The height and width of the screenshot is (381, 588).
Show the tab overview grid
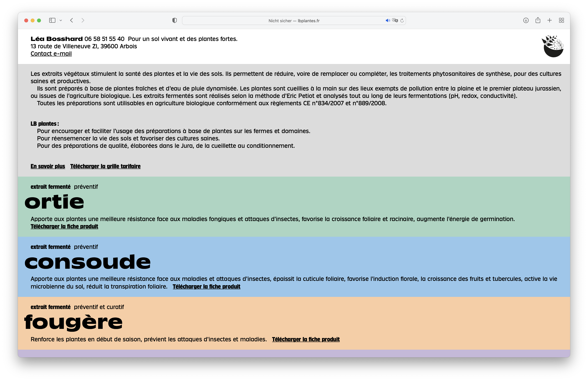561,20
